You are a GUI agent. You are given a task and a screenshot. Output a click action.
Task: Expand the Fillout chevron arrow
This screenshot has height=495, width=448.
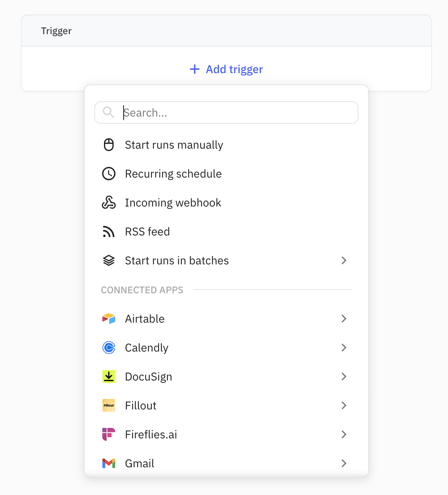coord(344,405)
